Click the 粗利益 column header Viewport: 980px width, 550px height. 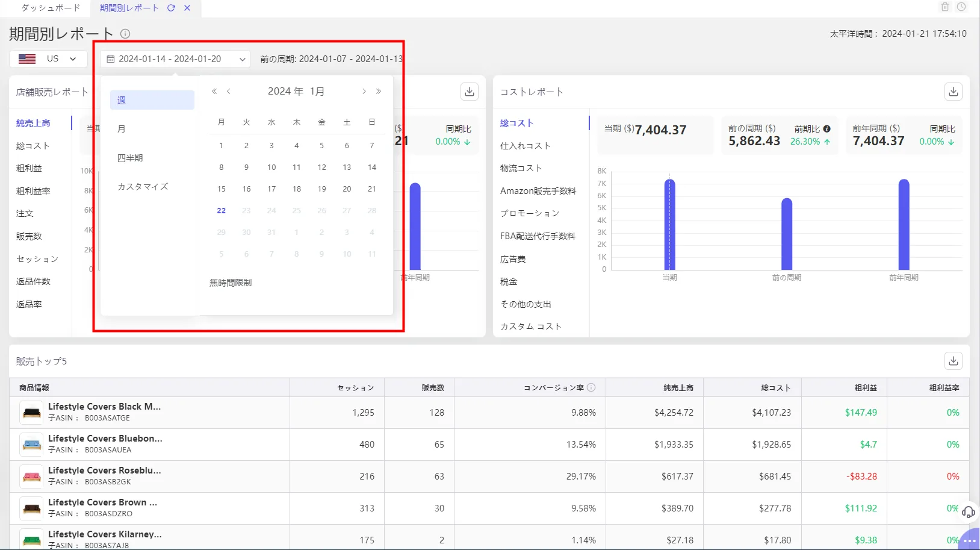pos(866,387)
